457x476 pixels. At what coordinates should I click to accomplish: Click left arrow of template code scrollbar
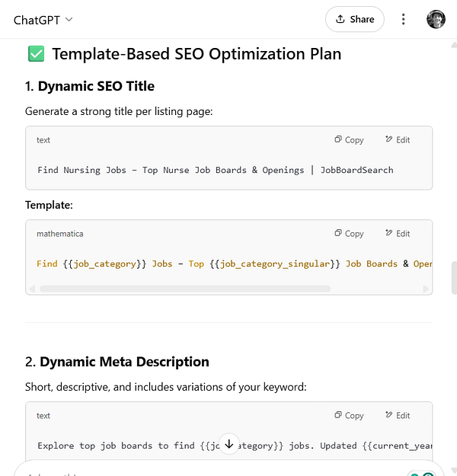point(33,289)
